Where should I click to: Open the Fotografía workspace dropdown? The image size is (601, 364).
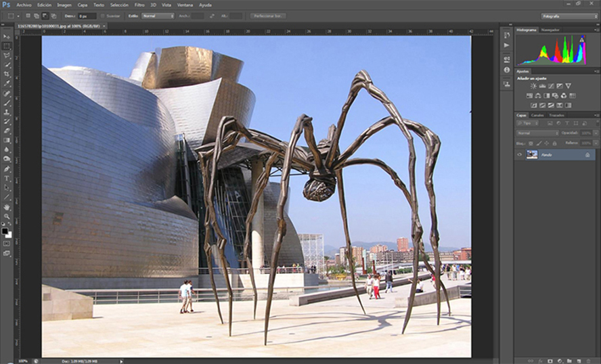coord(569,16)
